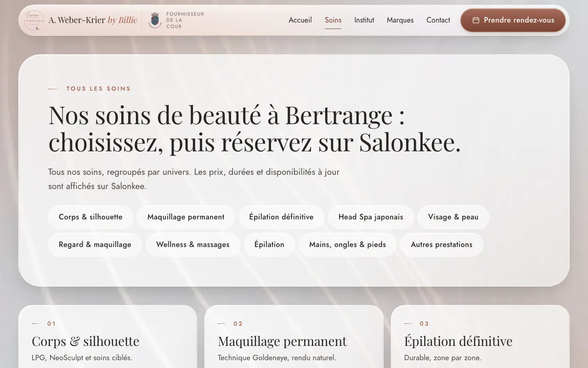Click the TOUS LES SOINS label

[x=99, y=89]
